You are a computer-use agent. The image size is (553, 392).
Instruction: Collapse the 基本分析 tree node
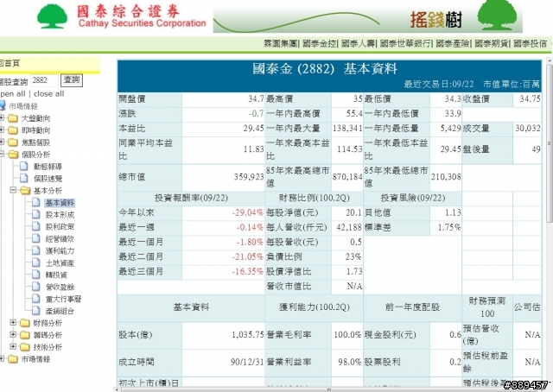(x=13, y=190)
